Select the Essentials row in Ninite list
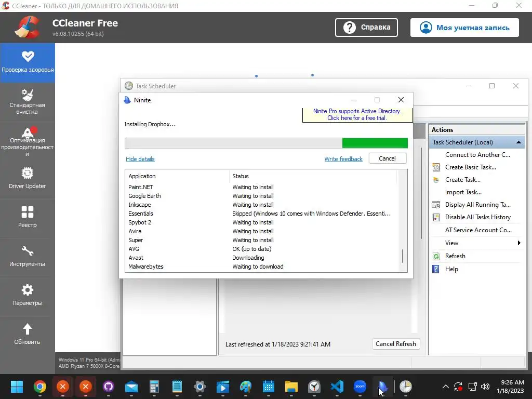532x399 pixels. tap(261, 214)
